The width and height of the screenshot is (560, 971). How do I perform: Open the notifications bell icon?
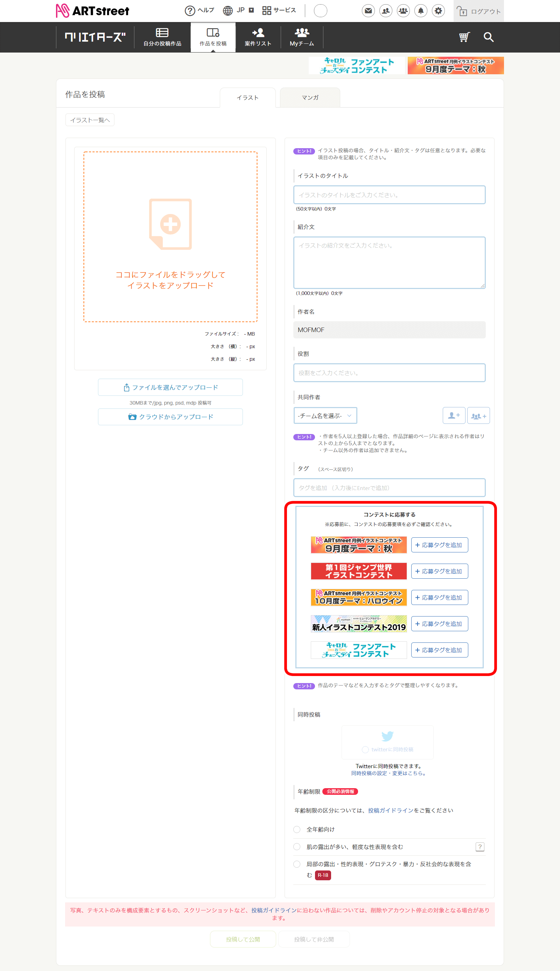(x=421, y=11)
